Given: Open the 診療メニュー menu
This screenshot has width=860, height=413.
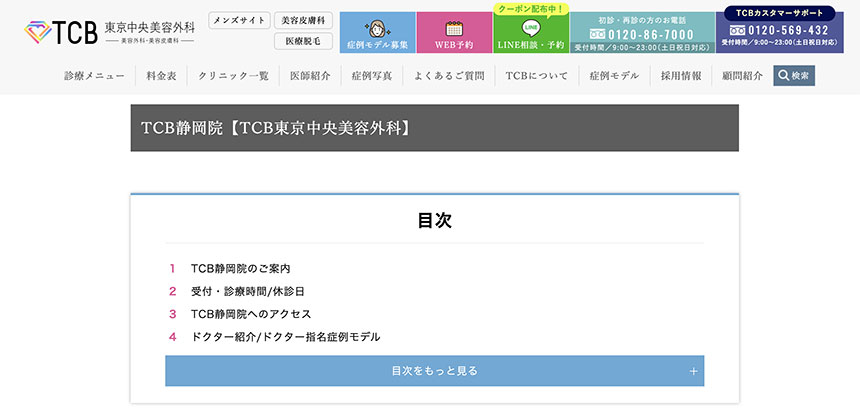Looking at the screenshot, I should (94, 76).
